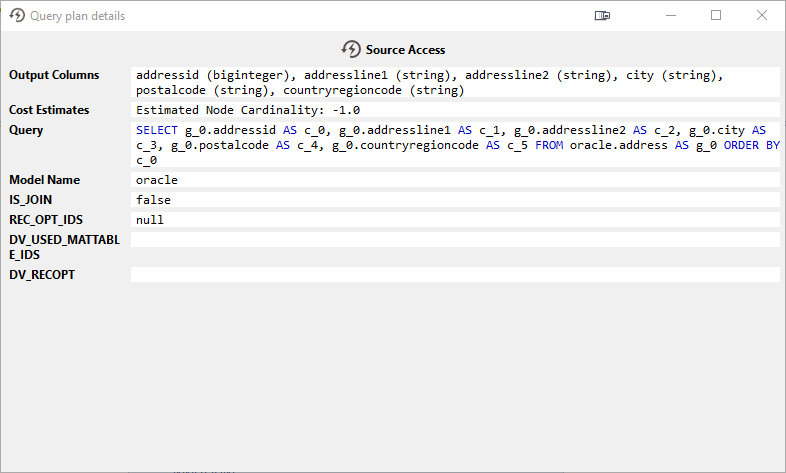786x473 pixels.
Task: Close the Query plan details window
Action: click(762, 16)
